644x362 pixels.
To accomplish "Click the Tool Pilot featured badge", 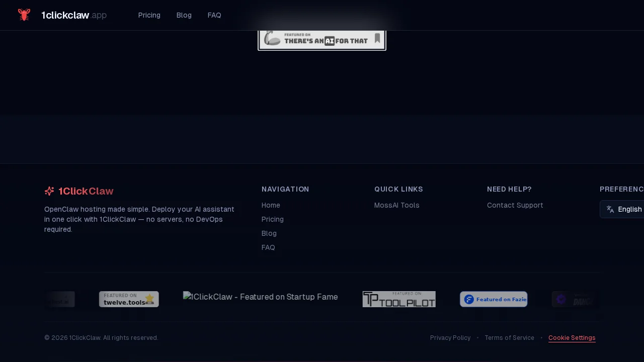I will (399, 299).
